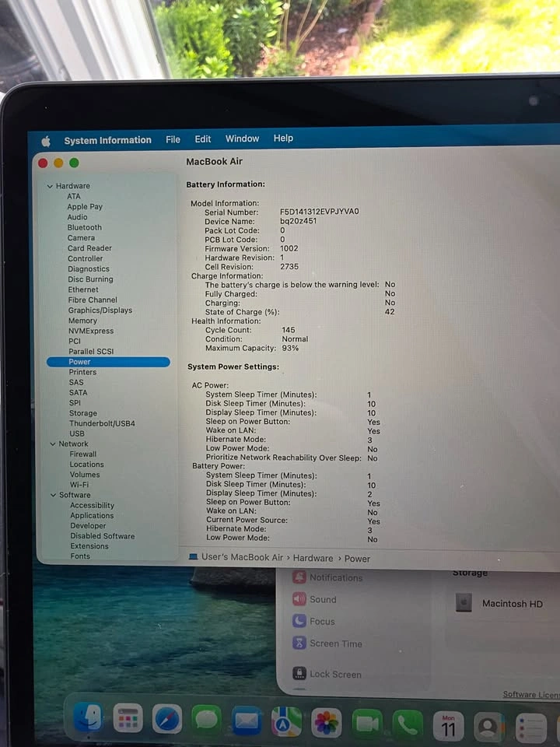Viewport: 560px width, 747px height.
Task: Select Memory in the sidebar
Action: pos(82,321)
